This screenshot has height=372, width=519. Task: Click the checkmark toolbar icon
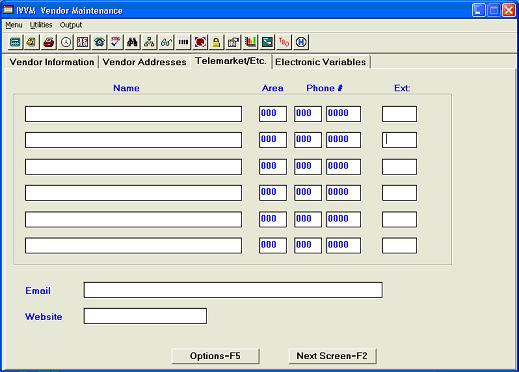[x=116, y=42]
